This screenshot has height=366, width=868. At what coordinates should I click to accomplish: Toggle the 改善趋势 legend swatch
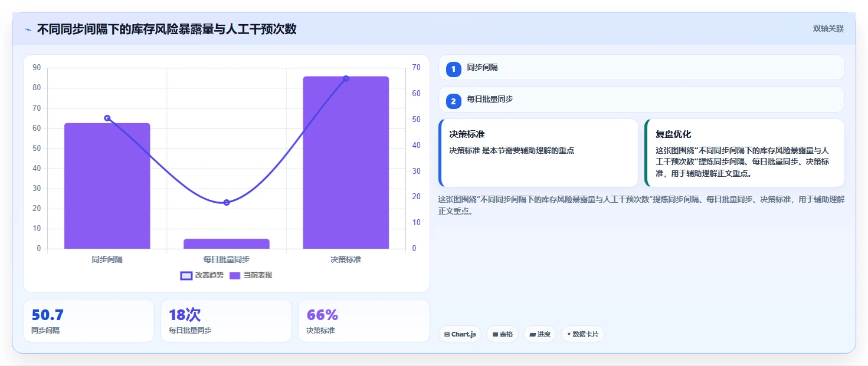pos(186,276)
